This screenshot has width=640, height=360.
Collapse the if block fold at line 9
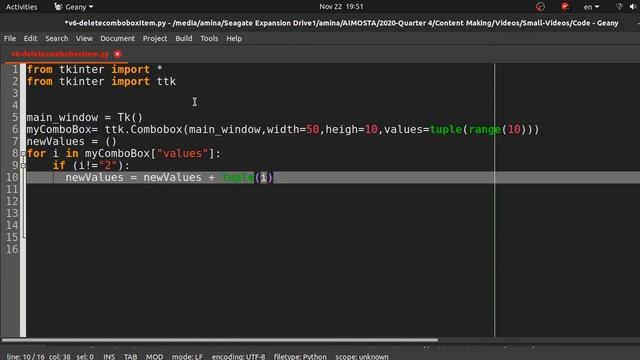[23, 165]
